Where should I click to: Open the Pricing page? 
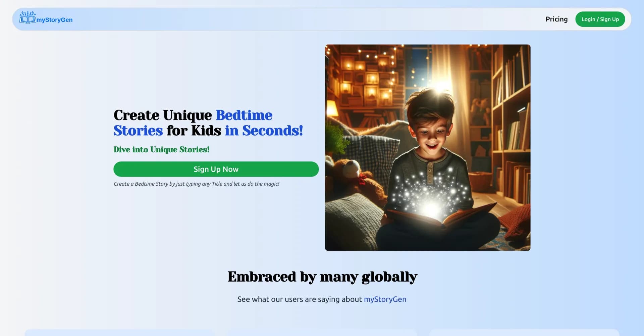pyautogui.click(x=556, y=19)
